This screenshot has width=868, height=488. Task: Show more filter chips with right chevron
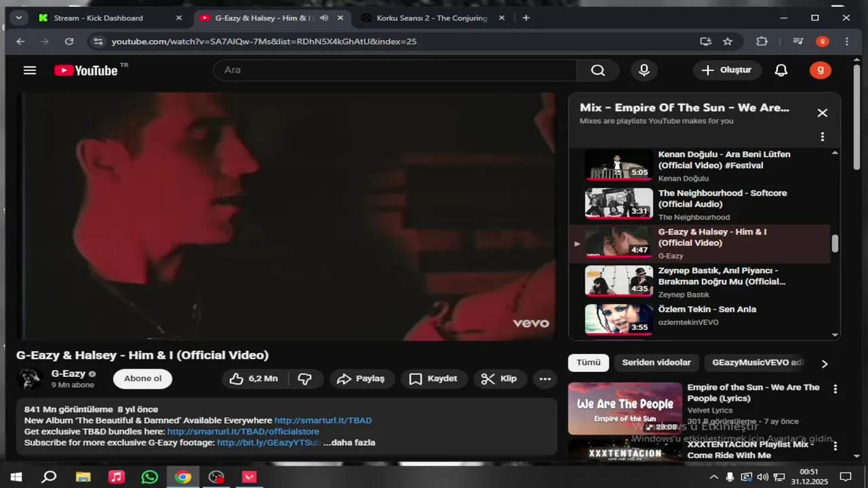tap(825, 364)
